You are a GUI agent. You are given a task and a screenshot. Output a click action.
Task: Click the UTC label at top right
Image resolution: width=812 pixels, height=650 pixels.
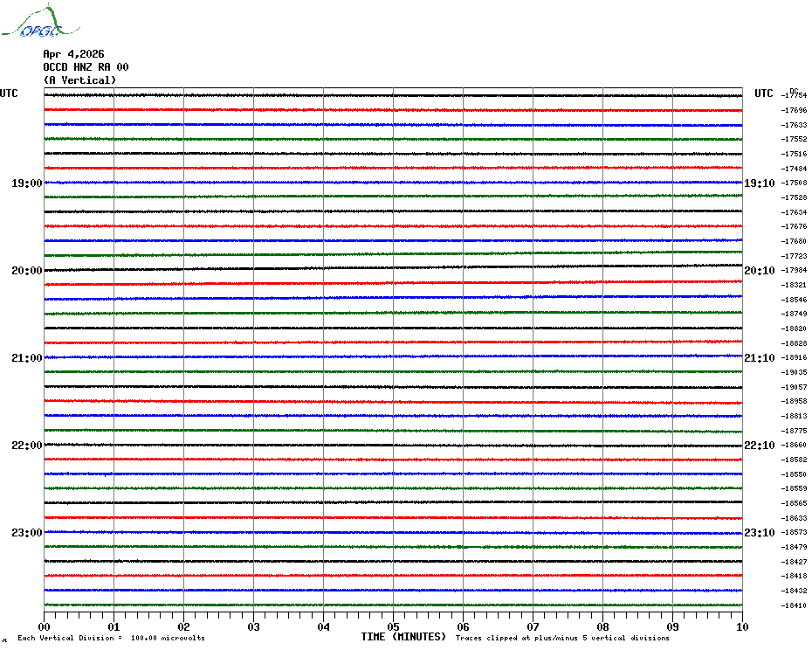[764, 93]
